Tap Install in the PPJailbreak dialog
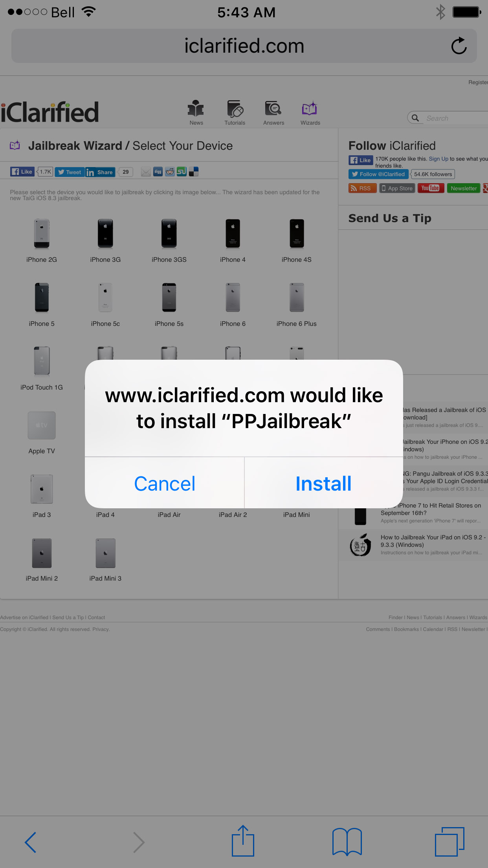The image size is (488, 868). (323, 483)
